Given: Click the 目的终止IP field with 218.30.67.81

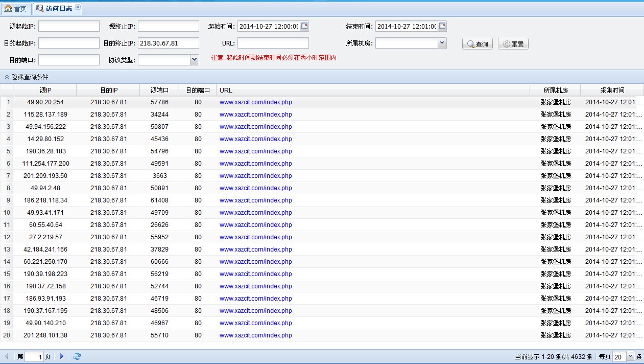Looking at the screenshot, I should point(168,43).
